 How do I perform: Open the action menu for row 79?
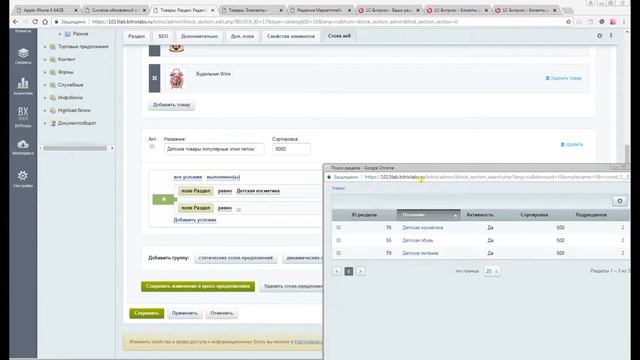pyautogui.click(x=338, y=253)
